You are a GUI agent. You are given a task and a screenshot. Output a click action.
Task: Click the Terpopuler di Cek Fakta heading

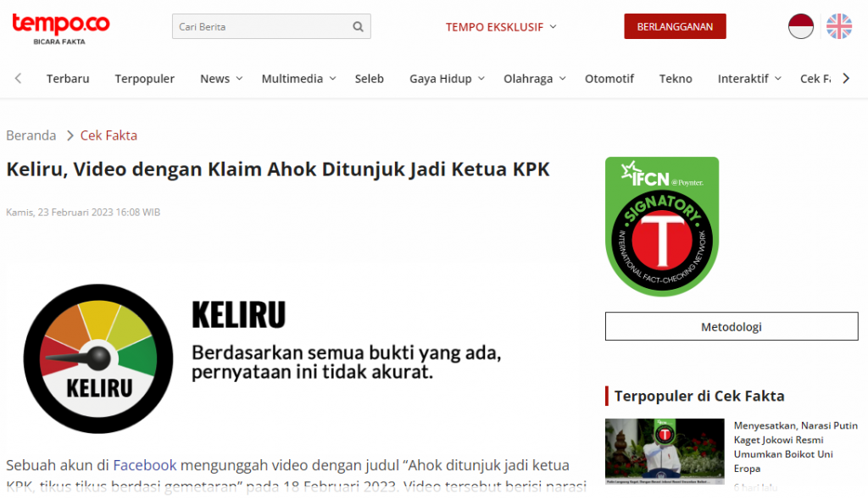(x=699, y=396)
